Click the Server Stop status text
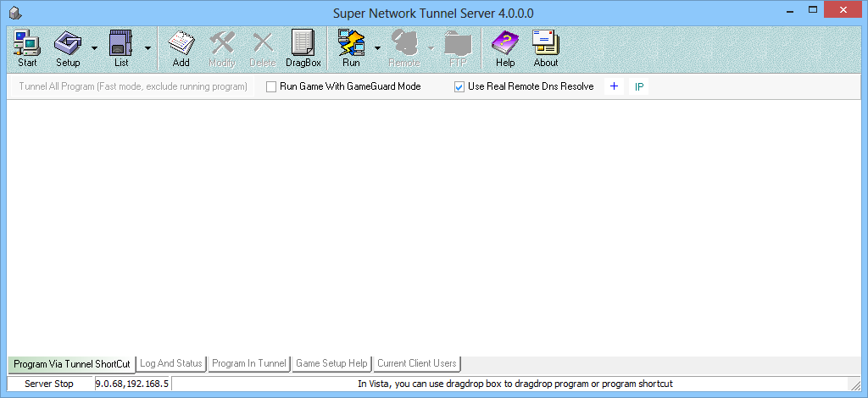This screenshot has height=398, width=868. point(49,384)
